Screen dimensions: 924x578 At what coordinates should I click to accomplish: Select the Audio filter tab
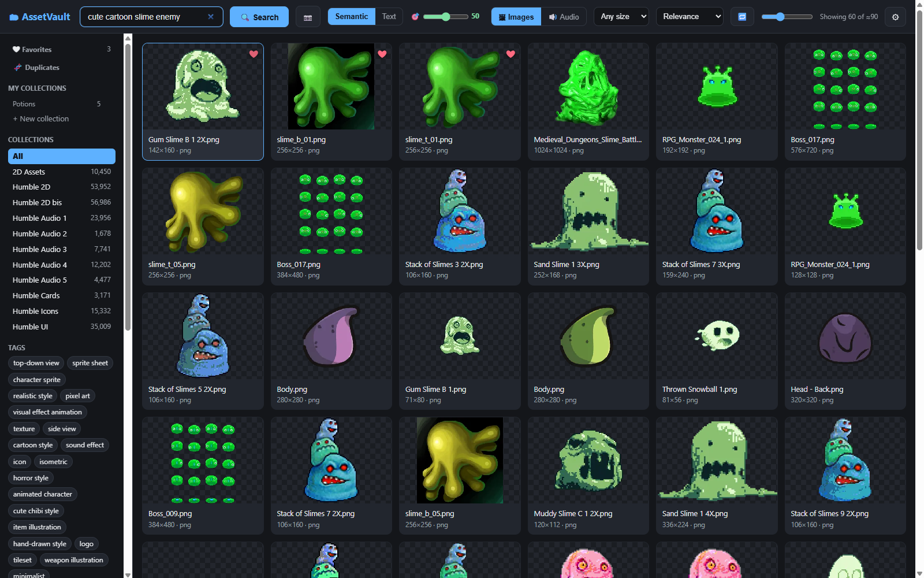pos(564,17)
